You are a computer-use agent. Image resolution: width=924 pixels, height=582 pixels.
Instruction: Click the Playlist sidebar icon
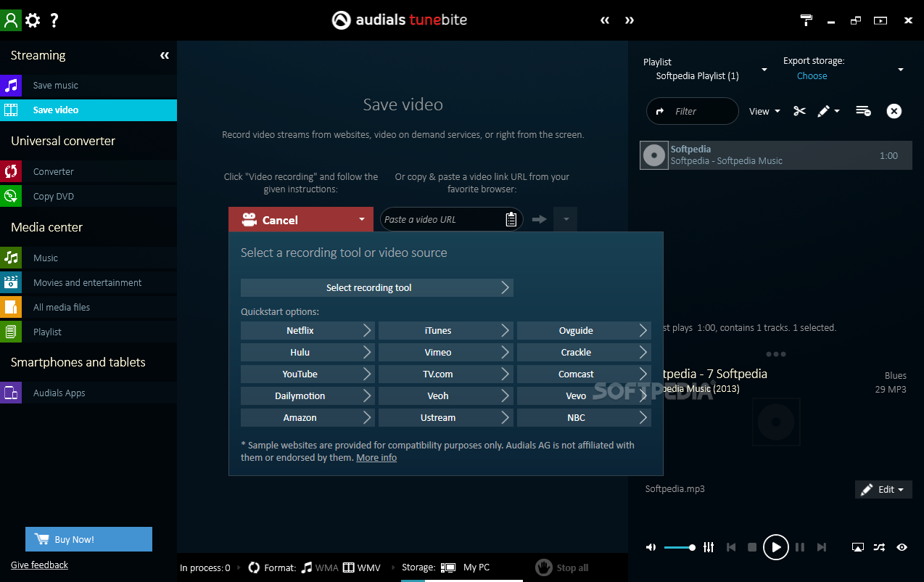click(x=11, y=332)
